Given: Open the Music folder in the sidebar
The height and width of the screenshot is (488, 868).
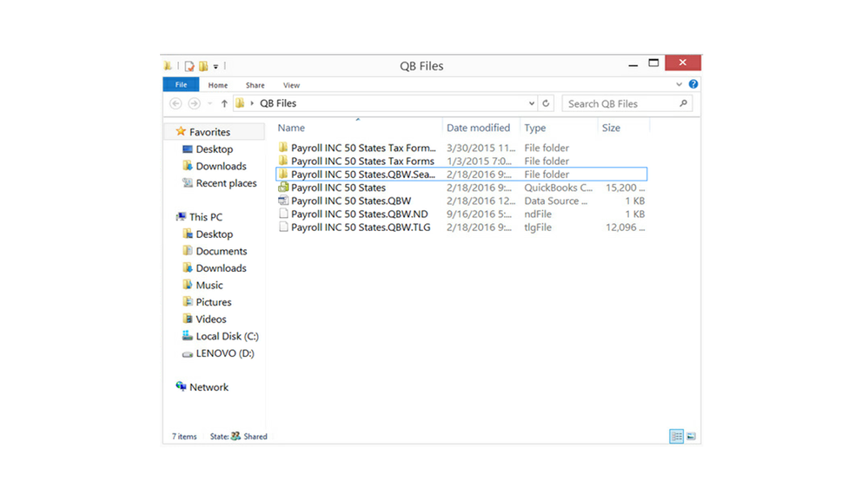Looking at the screenshot, I should click(209, 286).
